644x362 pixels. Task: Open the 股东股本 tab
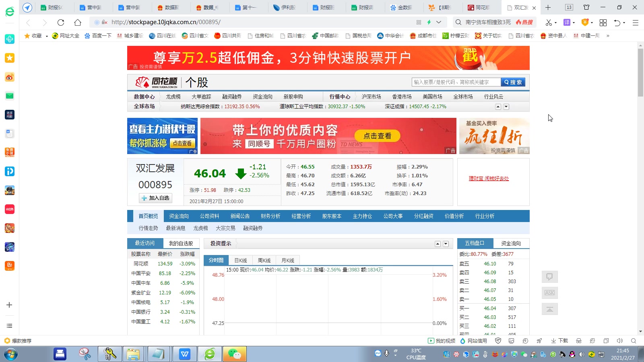tap(332, 216)
